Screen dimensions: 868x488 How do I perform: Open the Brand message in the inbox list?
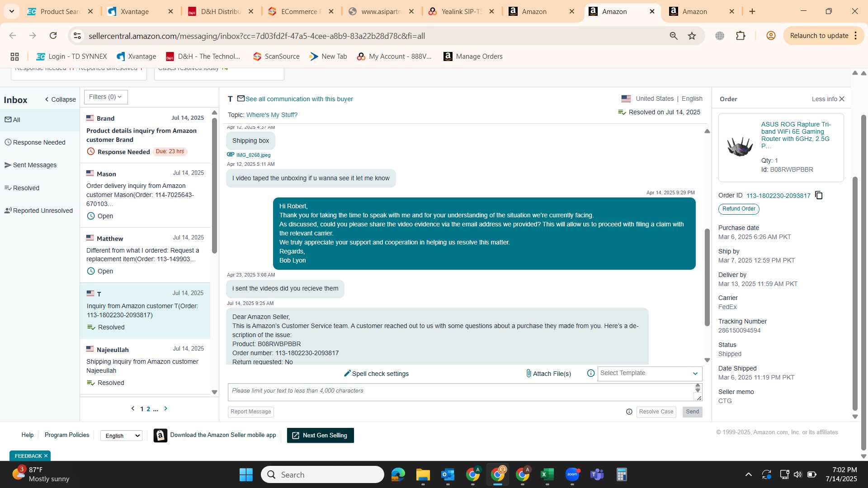coord(145,135)
